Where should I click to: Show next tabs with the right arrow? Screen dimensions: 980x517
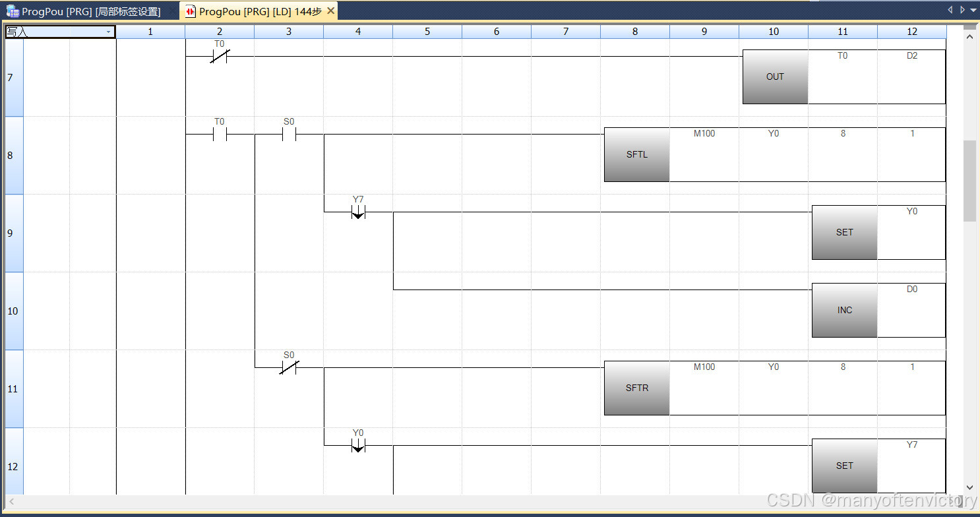962,10
